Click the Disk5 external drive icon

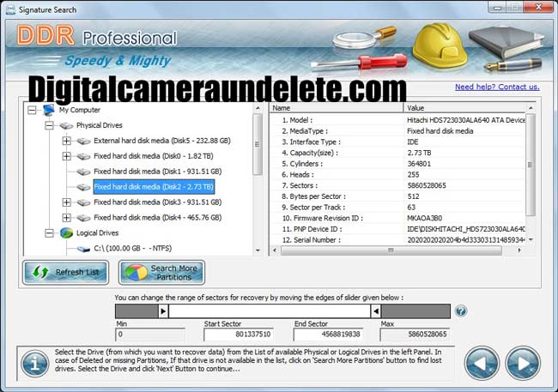point(83,142)
